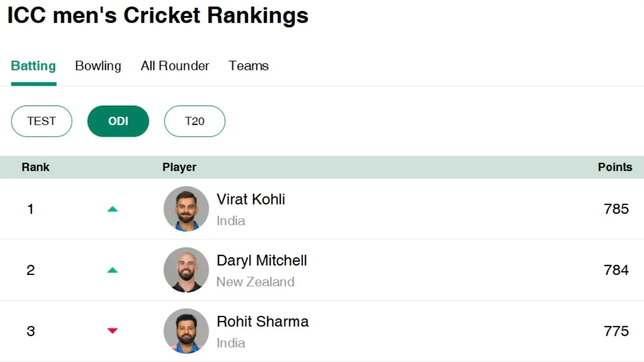Open the All Rounder tab
644x362 pixels.
[x=175, y=66]
